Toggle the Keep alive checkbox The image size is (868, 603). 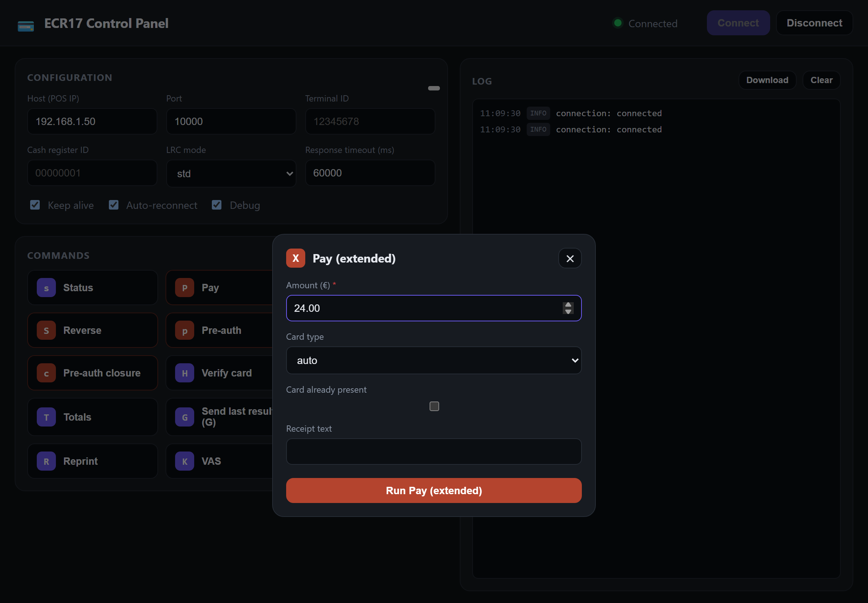pyautogui.click(x=35, y=205)
